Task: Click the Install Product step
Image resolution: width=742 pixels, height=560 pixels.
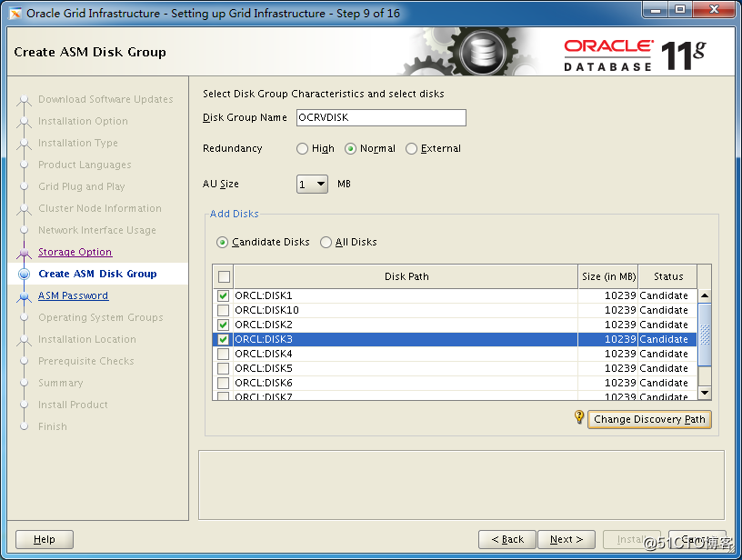Action: point(73,405)
